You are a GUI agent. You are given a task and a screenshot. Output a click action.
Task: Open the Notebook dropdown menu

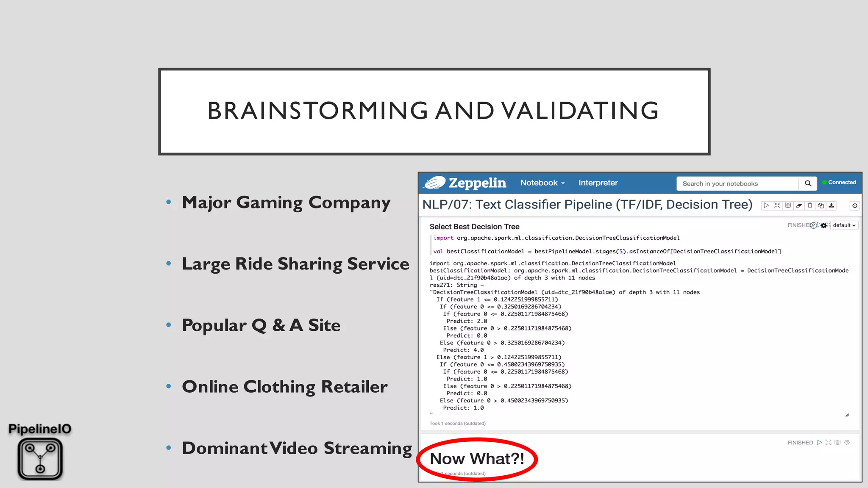pyautogui.click(x=542, y=183)
